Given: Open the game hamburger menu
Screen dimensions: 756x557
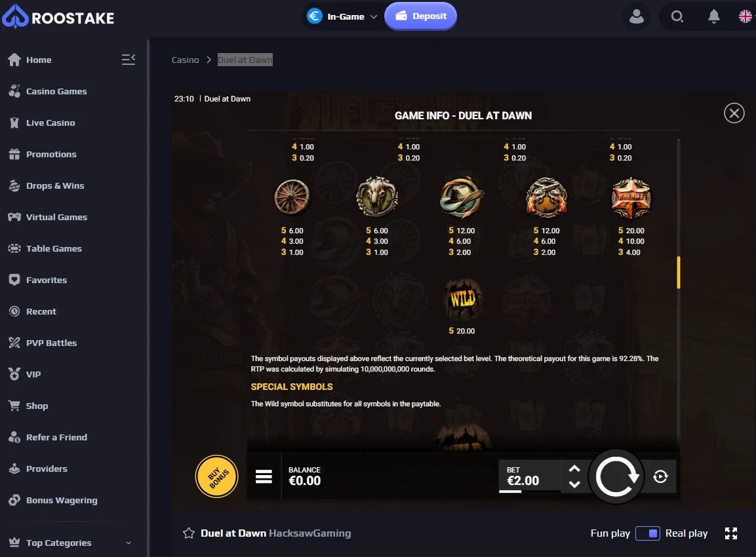Looking at the screenshot, I should tap(264, 476).
